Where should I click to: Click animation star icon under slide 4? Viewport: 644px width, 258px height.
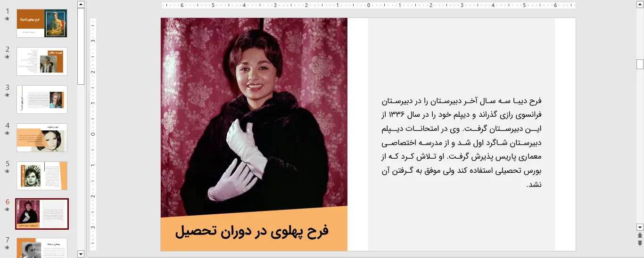pos(7,133)
